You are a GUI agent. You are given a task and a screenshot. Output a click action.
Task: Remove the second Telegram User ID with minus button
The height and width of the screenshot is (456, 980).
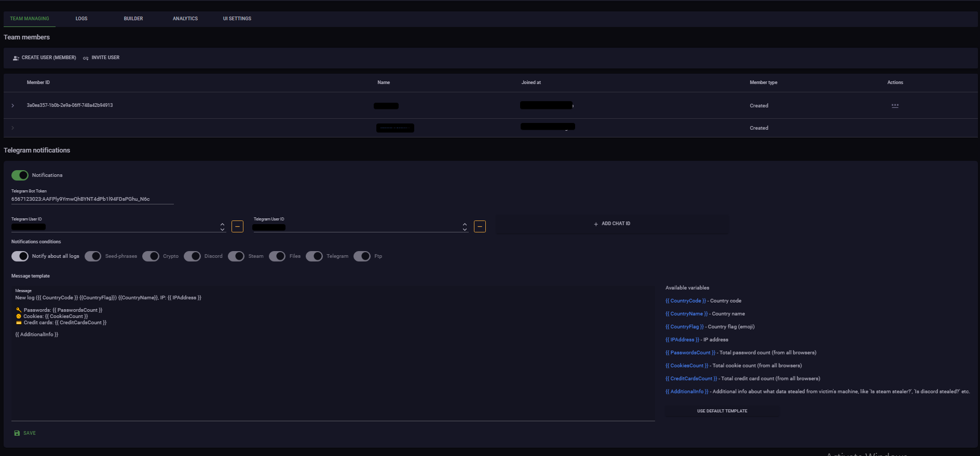click(x=480, y=227)
